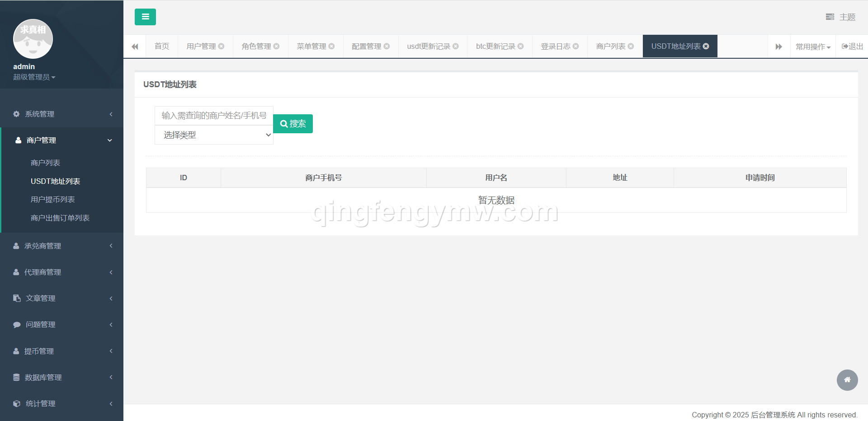Image resolution: width=868 pixels, height=421 pixels.
Task: Click the 用户名 column header
Action: [496, 178]
